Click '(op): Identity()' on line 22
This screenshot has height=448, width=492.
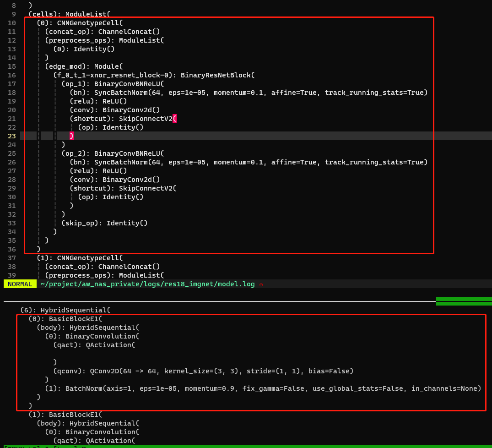111,127
